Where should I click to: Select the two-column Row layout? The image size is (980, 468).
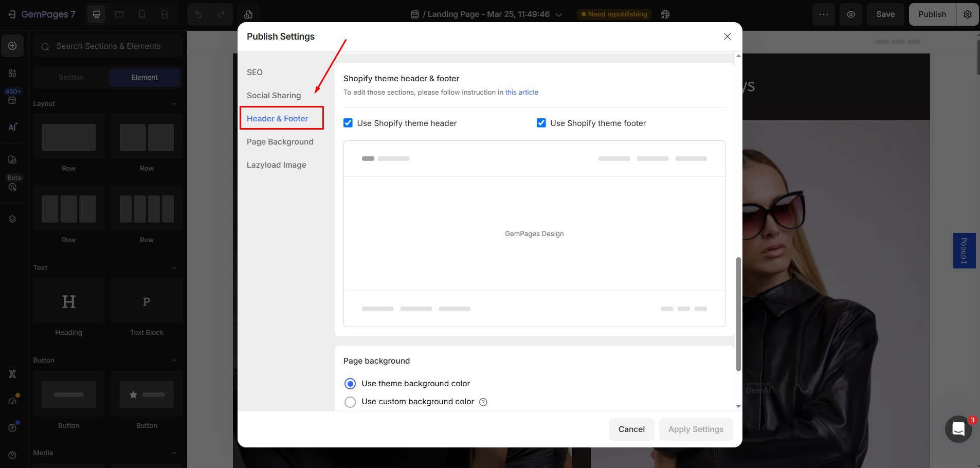click(147, 137)
